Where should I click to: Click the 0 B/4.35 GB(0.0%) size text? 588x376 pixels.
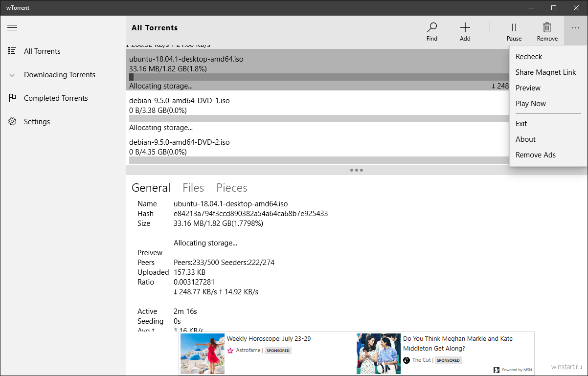point(158,152)
